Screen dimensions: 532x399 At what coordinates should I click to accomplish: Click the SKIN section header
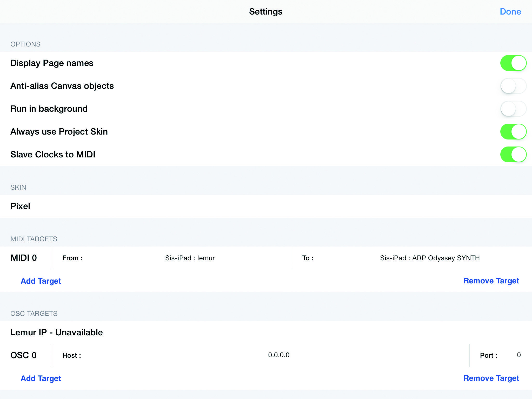(18, 187)
